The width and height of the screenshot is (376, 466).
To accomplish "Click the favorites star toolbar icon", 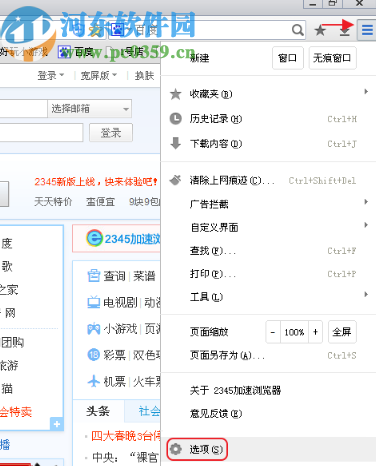I will [x=320, y=31].
